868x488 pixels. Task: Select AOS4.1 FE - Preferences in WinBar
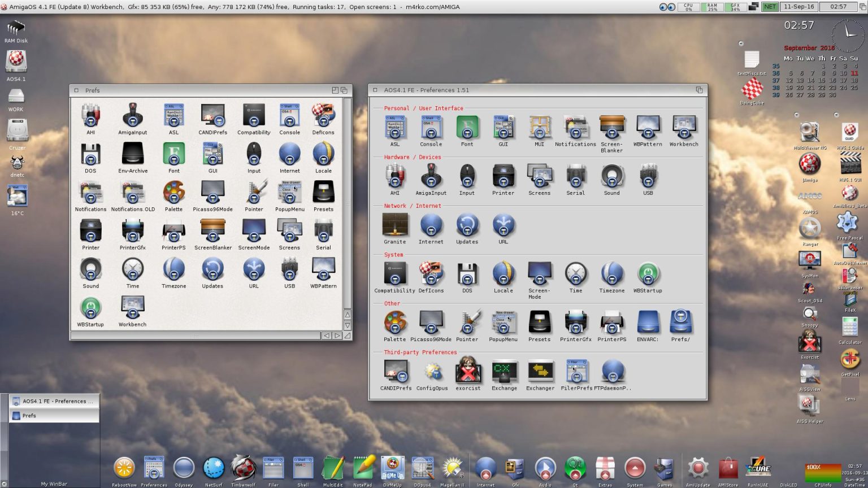(54, 401)
